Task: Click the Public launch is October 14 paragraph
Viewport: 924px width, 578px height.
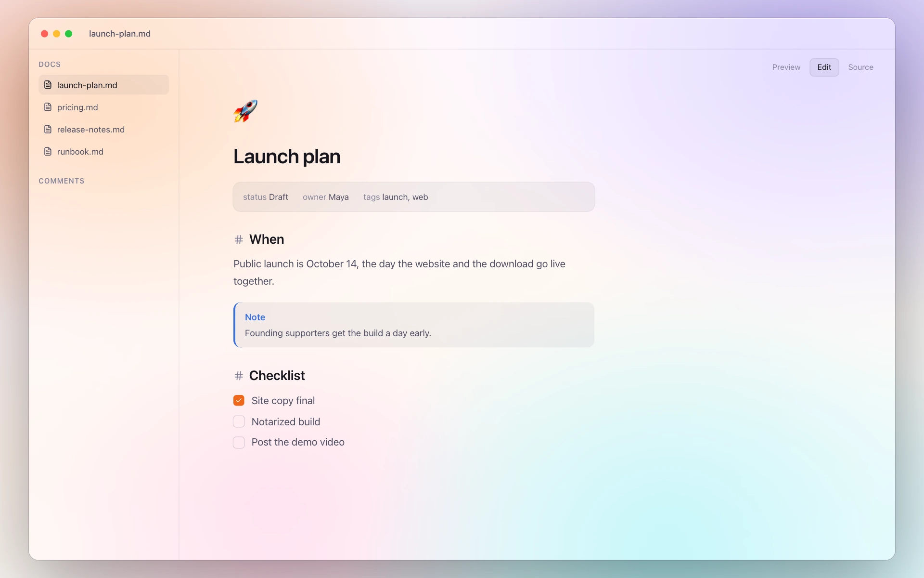Action: (399, 273)
